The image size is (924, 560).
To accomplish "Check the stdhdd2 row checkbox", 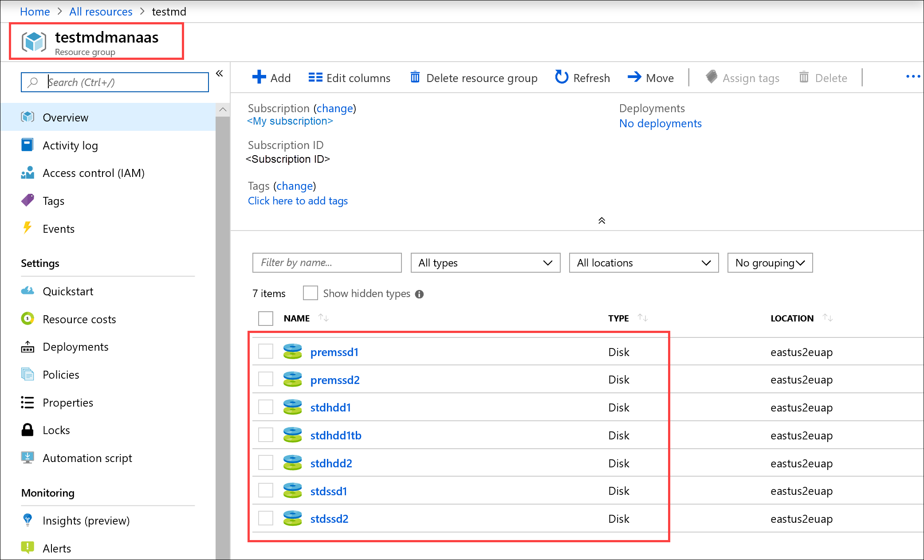I will [x=266, y=462].
